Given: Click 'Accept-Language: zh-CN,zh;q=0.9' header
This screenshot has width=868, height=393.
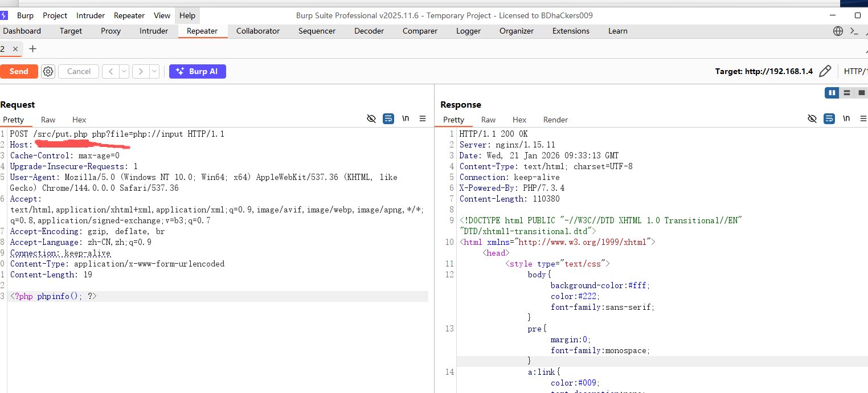Looking at the screenshot, I should pyautogui.click(x=81, y=242).
